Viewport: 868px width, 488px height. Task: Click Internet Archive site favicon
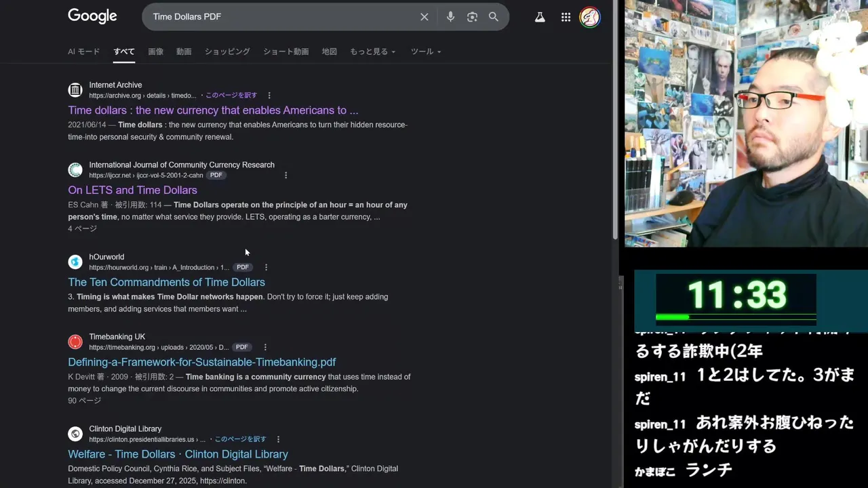pyautogui.click(x=75, y=90)
